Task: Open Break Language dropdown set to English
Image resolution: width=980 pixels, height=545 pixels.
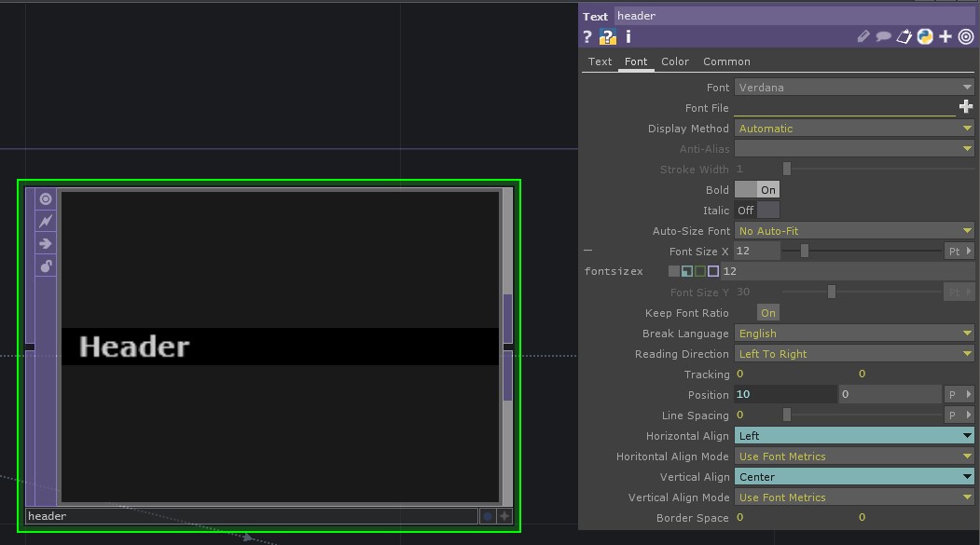Action: (854, 334)
